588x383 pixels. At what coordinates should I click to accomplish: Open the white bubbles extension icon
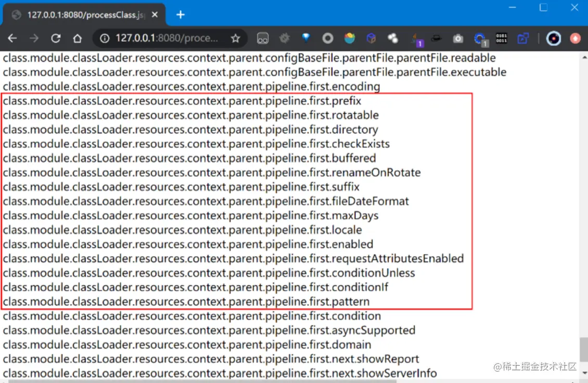coord(393,39)
